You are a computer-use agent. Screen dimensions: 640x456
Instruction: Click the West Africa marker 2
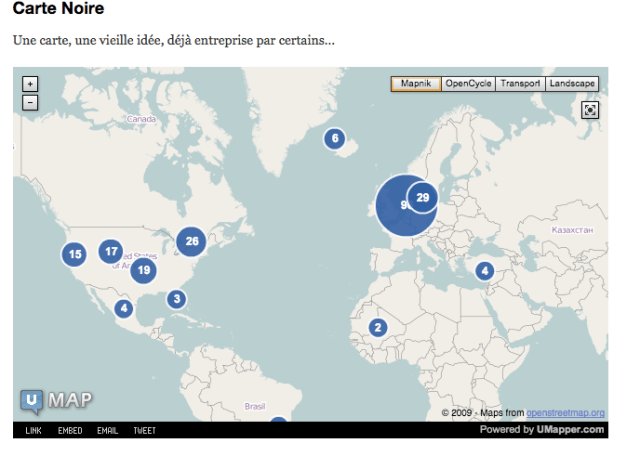(378, 327)
